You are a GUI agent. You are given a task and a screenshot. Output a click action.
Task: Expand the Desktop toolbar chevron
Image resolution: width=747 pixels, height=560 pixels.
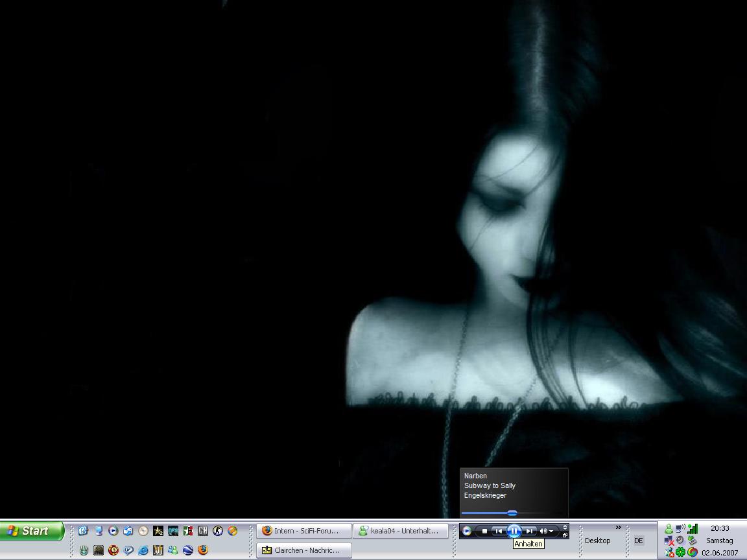point(618,527)
